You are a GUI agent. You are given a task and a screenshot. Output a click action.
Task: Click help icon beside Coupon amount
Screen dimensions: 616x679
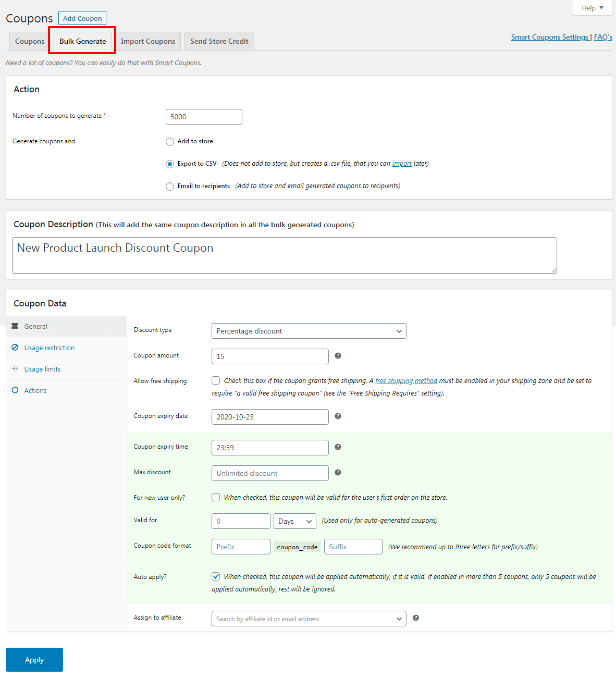[x=338, y=356]
